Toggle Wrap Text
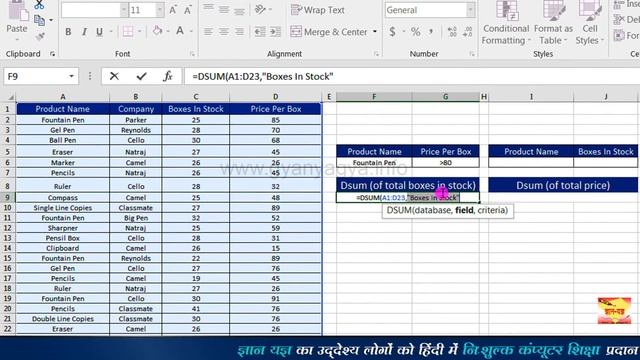Image resolution: width=640 pixels, height=360 pixels. coord(318,10)
